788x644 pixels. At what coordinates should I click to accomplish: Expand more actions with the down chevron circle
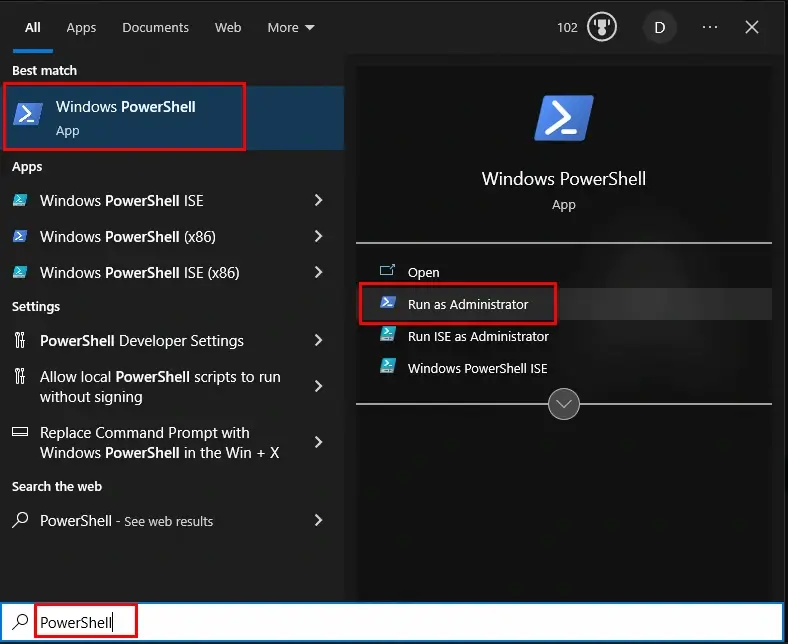pyautogui.click(x=564, y=404)
